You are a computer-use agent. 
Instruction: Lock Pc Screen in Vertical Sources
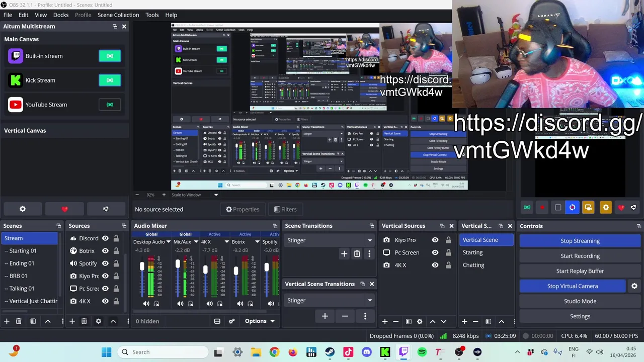[448, 253]
